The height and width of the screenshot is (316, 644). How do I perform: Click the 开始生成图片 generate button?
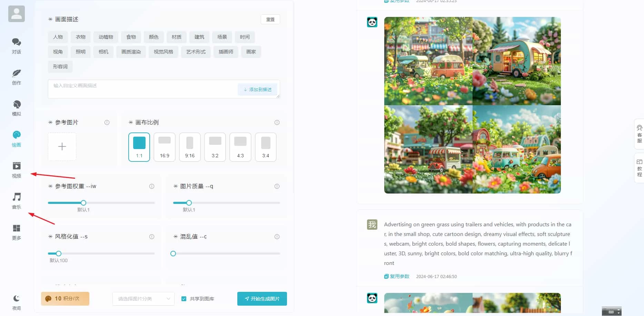coord(262,299)
